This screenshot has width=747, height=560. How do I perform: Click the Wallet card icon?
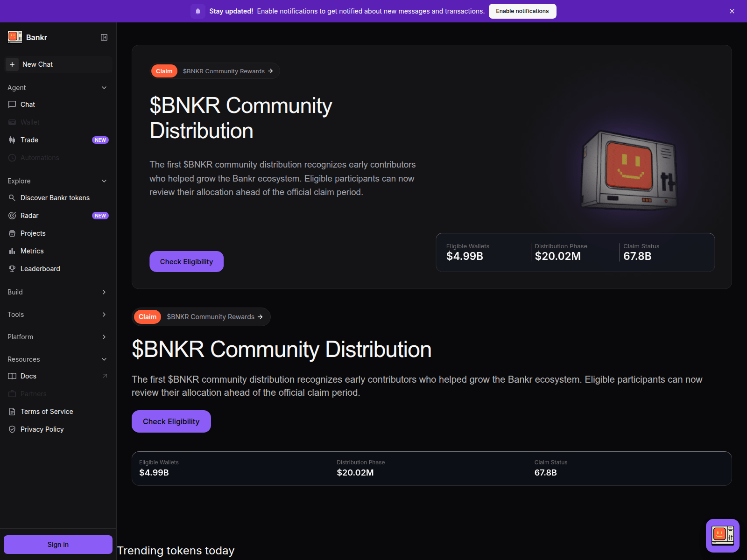(x=12, y=122)
